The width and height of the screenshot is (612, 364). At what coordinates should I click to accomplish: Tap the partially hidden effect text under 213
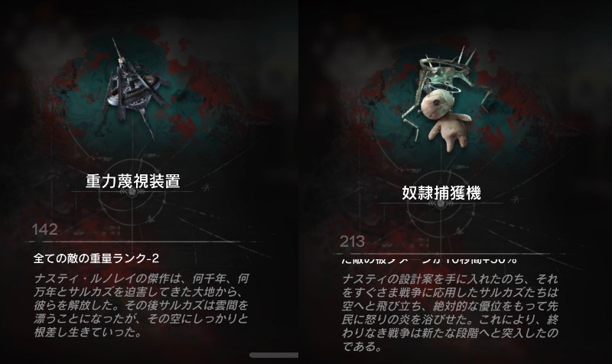[x=429, y=260]
